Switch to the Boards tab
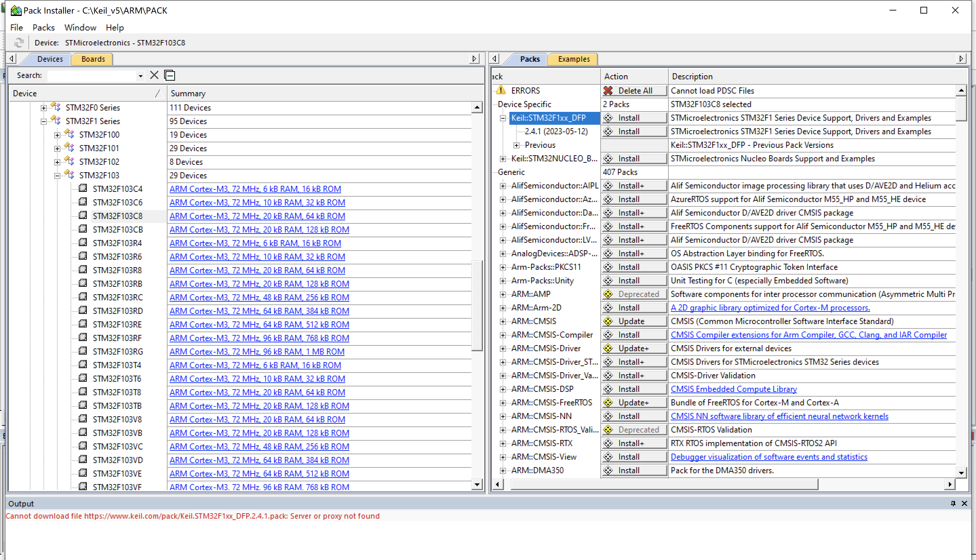The height and width of the screenshot is (560, 976). (x=93, y=59)
